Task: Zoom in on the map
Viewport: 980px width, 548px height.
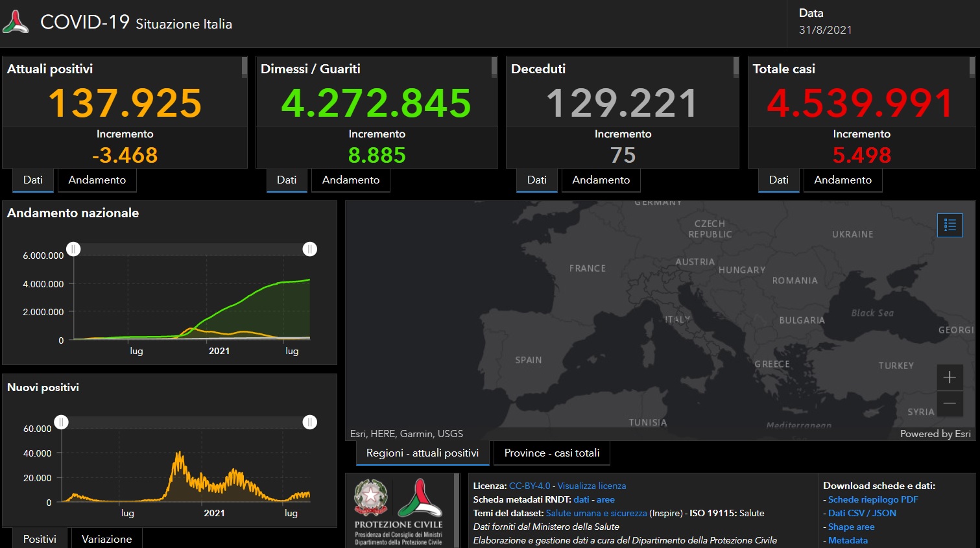Action: (950, 377)
